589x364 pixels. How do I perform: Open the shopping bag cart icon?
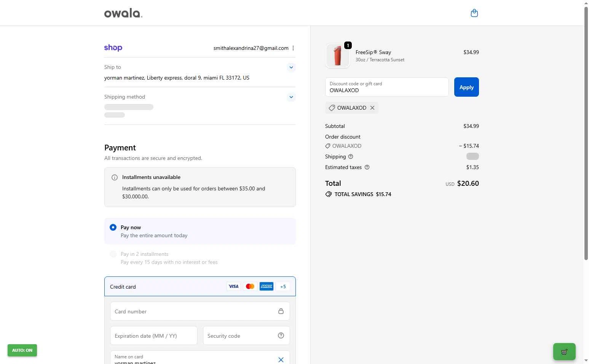[x=474, y=13]
